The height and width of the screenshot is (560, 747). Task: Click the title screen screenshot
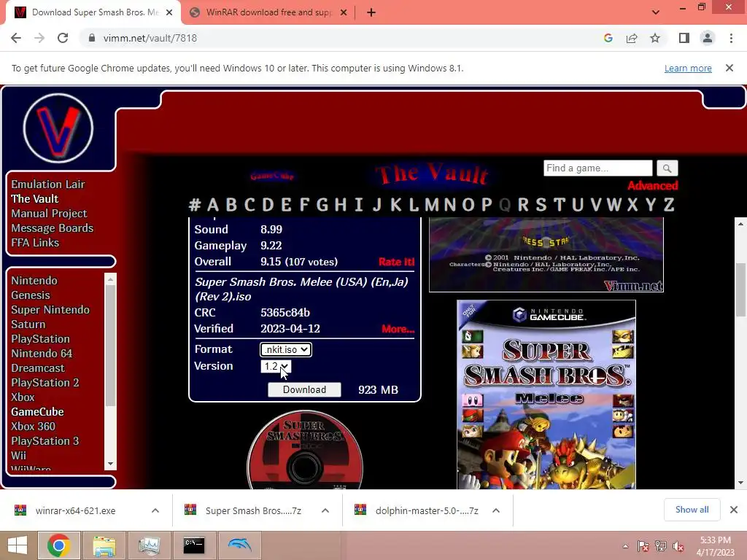[x=546, y=254]
